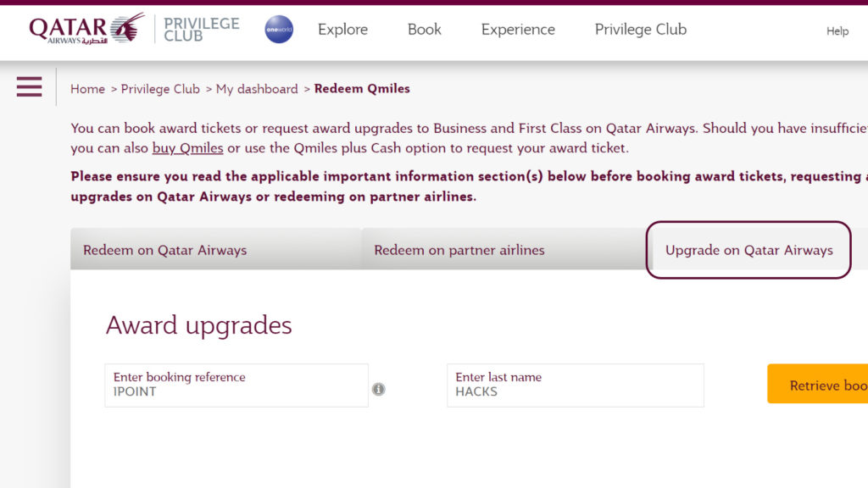Open My dashboard from the breadcrumb trail
The height and width of the screenshot is (488, 868).
click(257, 88)
